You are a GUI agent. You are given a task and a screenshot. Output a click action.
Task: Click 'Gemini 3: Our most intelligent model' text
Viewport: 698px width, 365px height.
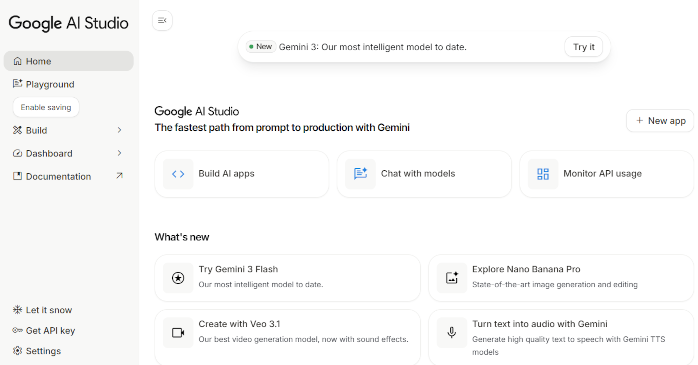(x=373, y=47)
